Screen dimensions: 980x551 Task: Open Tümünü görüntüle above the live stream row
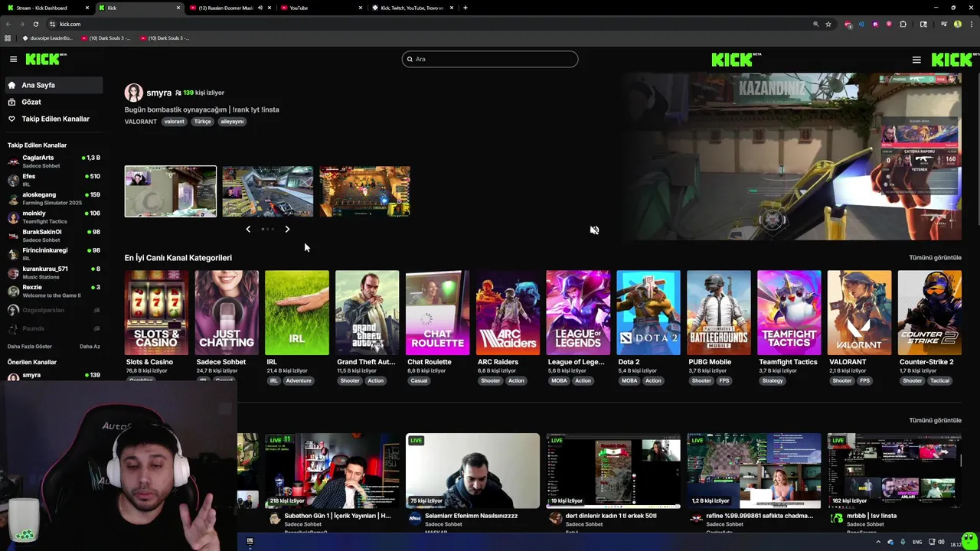[x=935, y=420]
